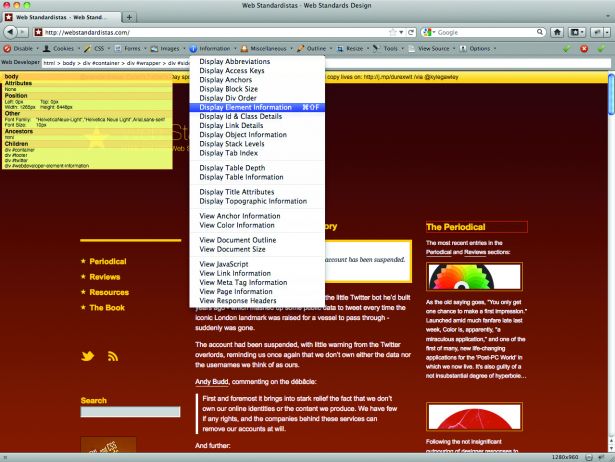The width and height of the screenshot is (615, 462).
Task: Open the color wheel article thumbnail
Action: click(474, 276)
